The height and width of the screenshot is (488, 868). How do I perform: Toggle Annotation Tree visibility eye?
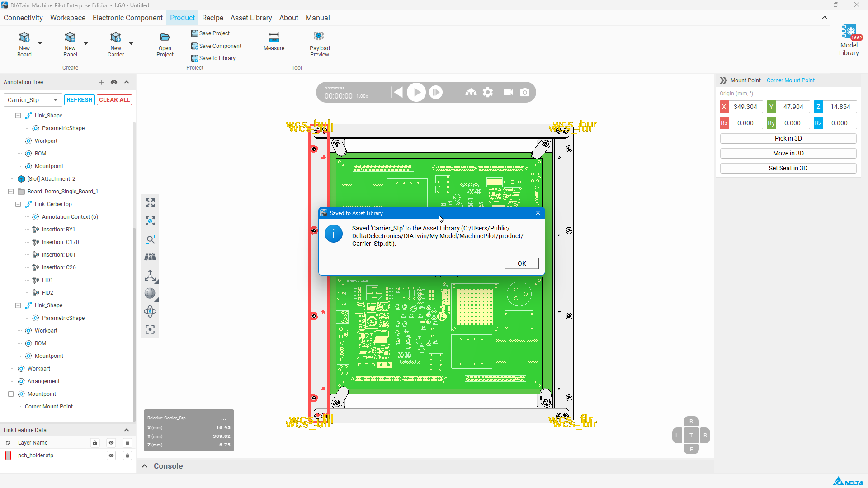(114, 82)
